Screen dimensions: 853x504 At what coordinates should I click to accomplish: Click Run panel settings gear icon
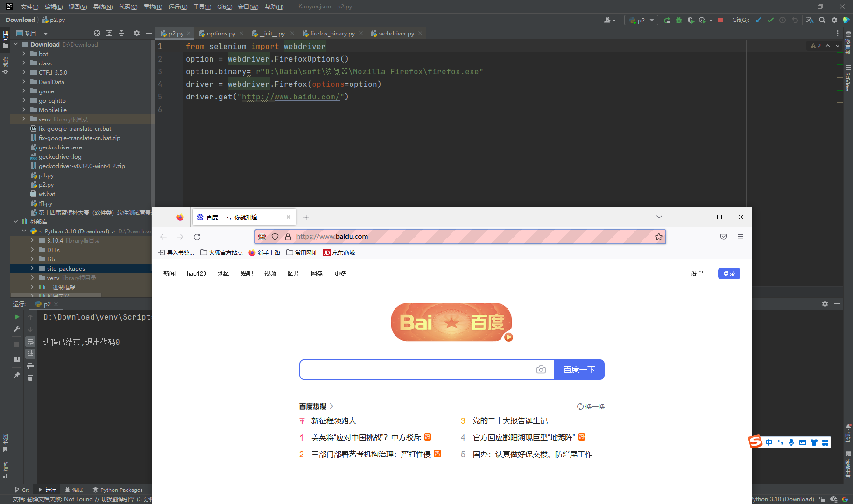[x=825, y=304]
